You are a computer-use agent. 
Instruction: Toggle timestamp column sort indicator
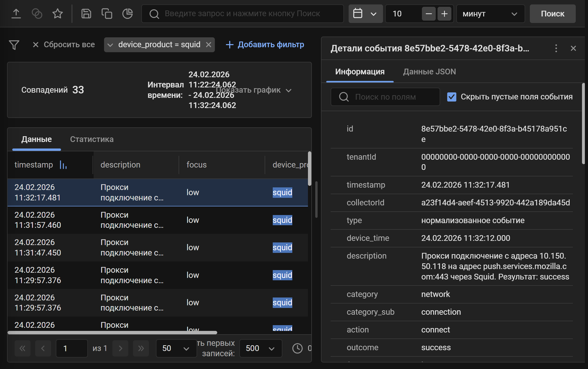pos(63,165)
